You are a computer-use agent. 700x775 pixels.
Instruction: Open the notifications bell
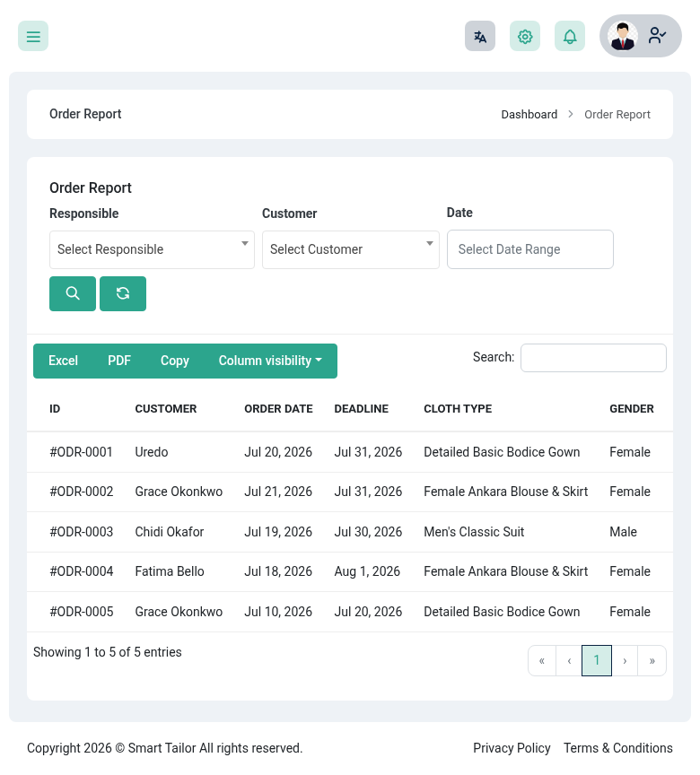pyautogui.click(x=570, y=36)
